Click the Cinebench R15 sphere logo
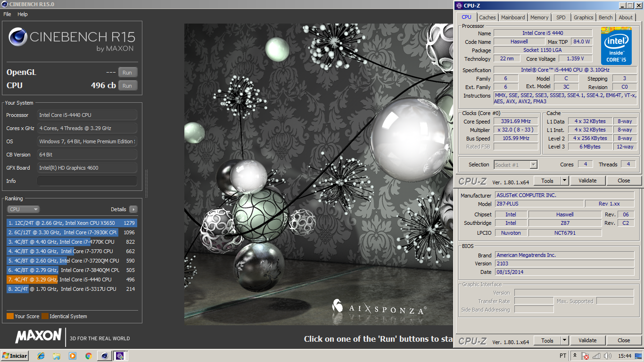Viewport: 644px width, 362px height. click(x=17, y=37)
